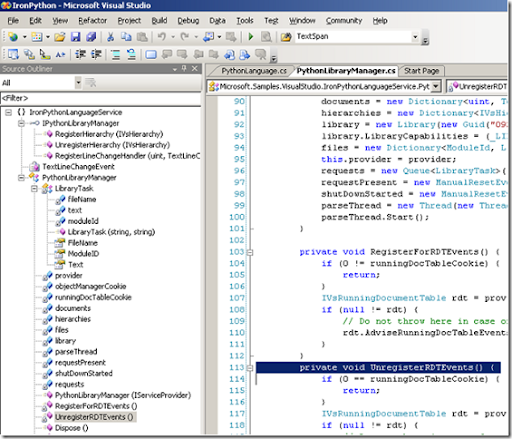Open the New Project dropdown arrow
The height and width of the screenshot is (439, 512).
click(x=24, y=37)
